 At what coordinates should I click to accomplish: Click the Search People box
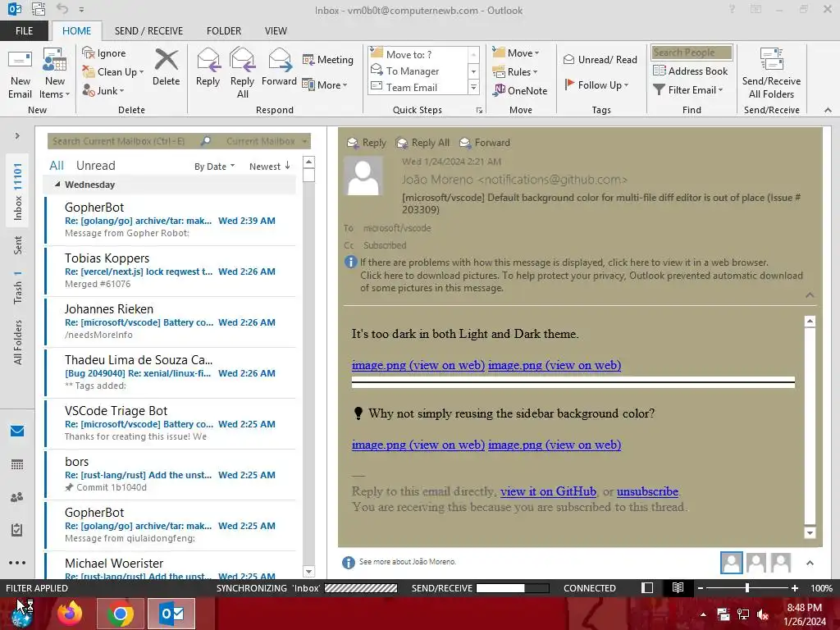coord(692,52)
